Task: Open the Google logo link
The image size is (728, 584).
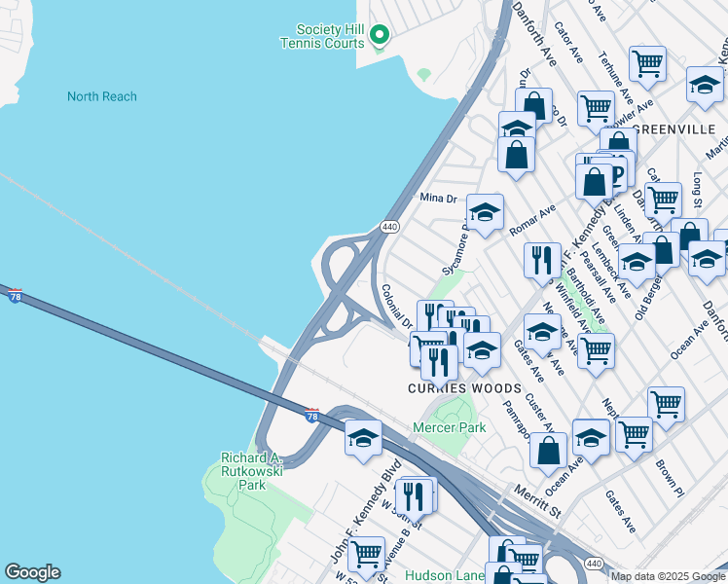Action: (x=32, y=572)
